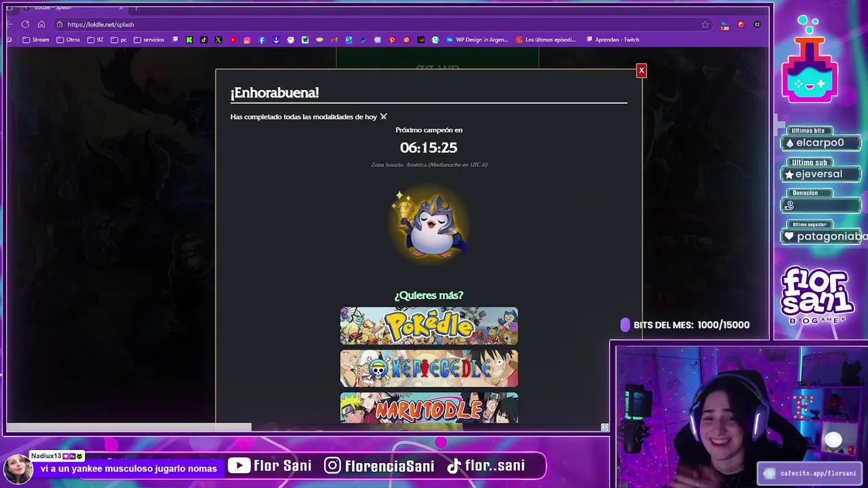Open the servicios bookmarks folder
Image resolution: width=868 pixels, height=488 pixels.
(x=149, y=40)
